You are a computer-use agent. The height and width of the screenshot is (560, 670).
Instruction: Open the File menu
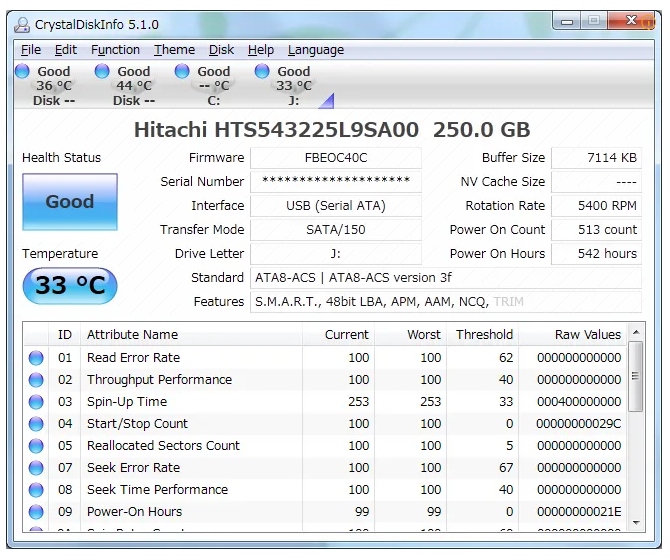(31, 50)
